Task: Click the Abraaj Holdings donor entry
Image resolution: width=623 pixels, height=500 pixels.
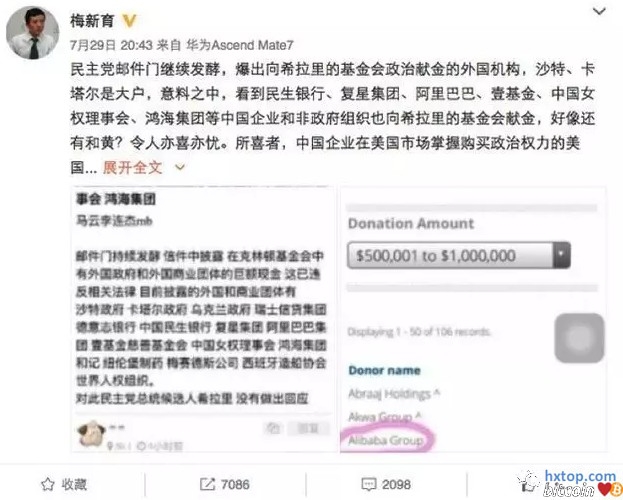Action: point(394,394)
